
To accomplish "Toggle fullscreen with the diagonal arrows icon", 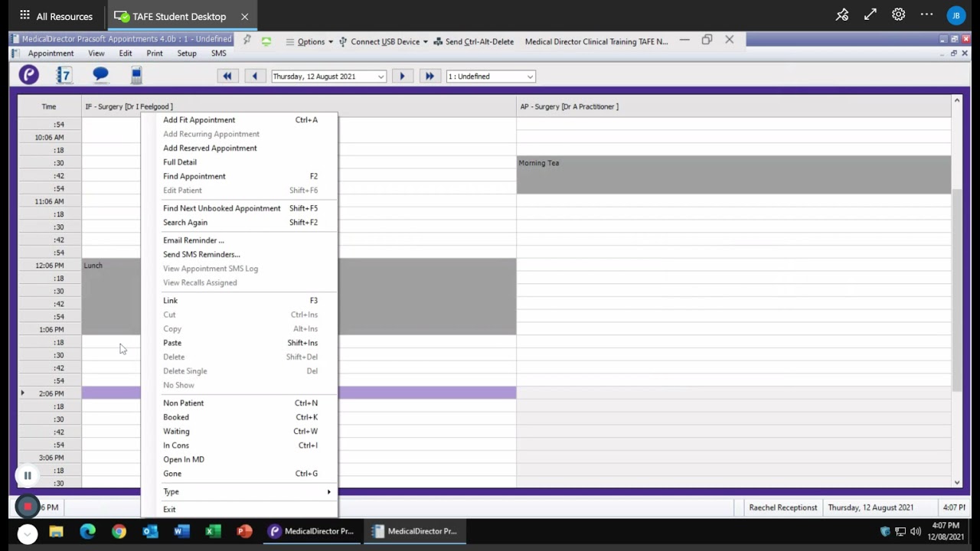I will [871, 15].
